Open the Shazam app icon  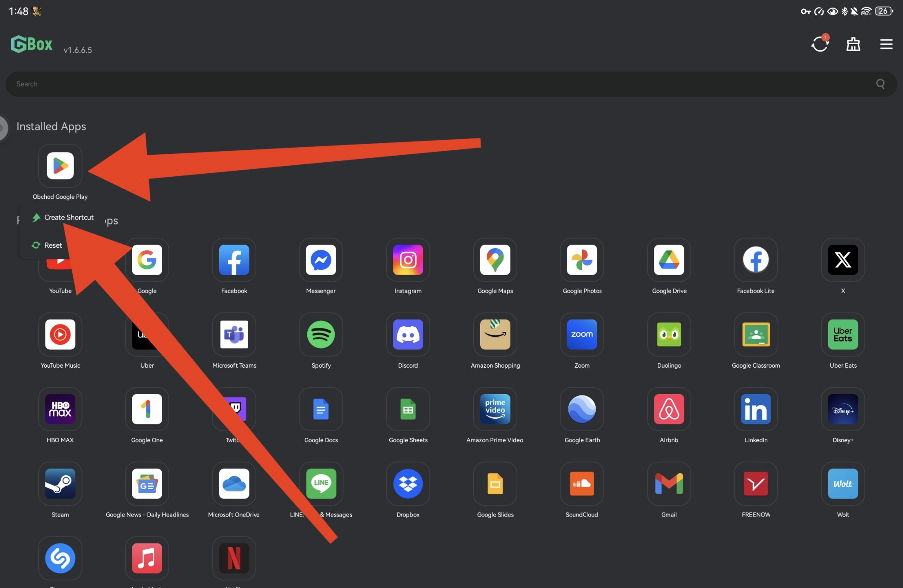pyautogui.click(x=60, y=558)
